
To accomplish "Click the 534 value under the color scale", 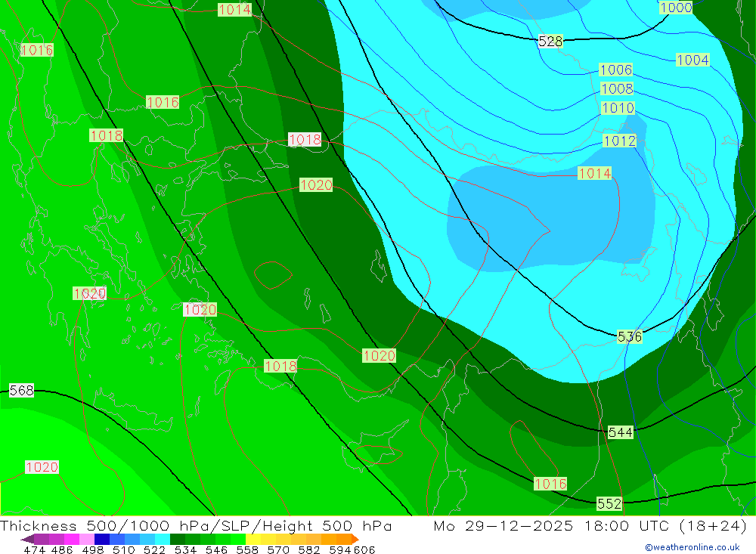I will click(x=186, y=549).
